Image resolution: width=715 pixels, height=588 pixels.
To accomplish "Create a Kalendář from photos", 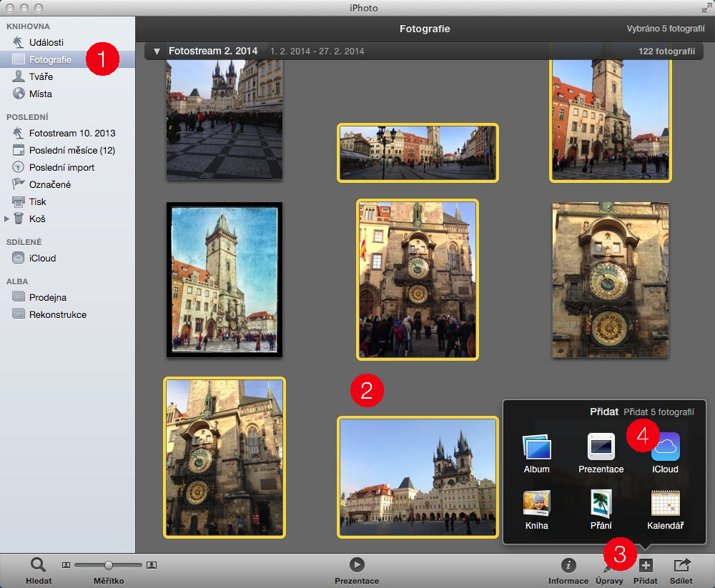I will (x=665, y=504).
